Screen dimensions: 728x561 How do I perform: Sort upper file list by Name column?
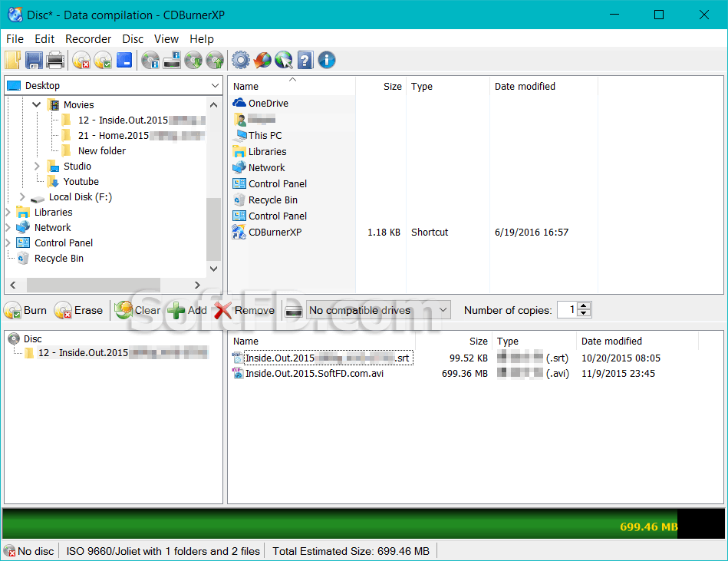click(292, 87)
